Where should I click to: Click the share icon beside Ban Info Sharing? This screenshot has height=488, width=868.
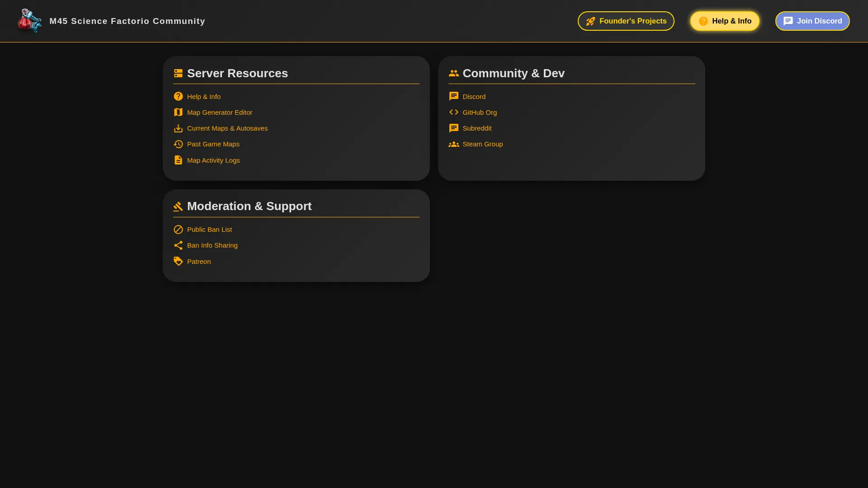point(178,245)
